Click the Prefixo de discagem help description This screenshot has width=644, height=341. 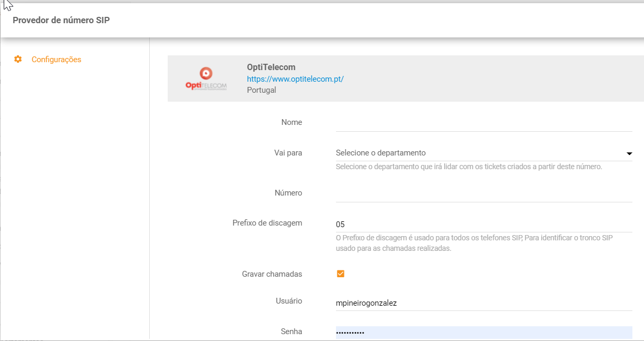(474, 243)
